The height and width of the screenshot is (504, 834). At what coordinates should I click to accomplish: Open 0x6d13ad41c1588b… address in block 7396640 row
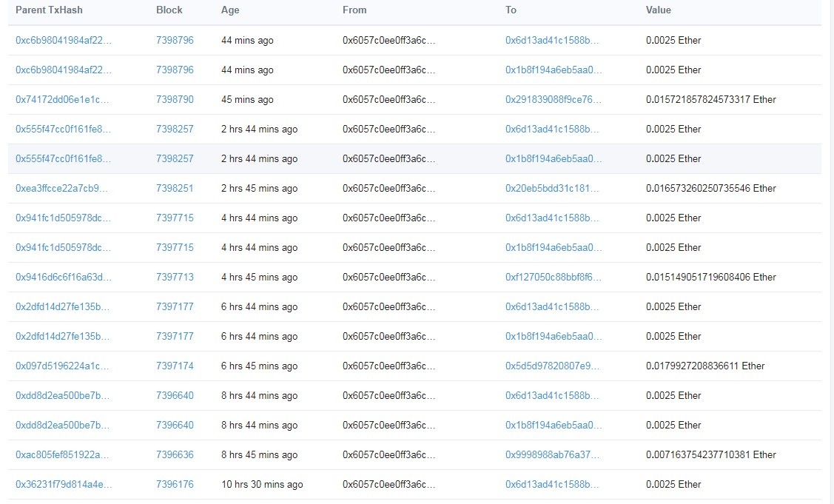(x=551, y=396)
